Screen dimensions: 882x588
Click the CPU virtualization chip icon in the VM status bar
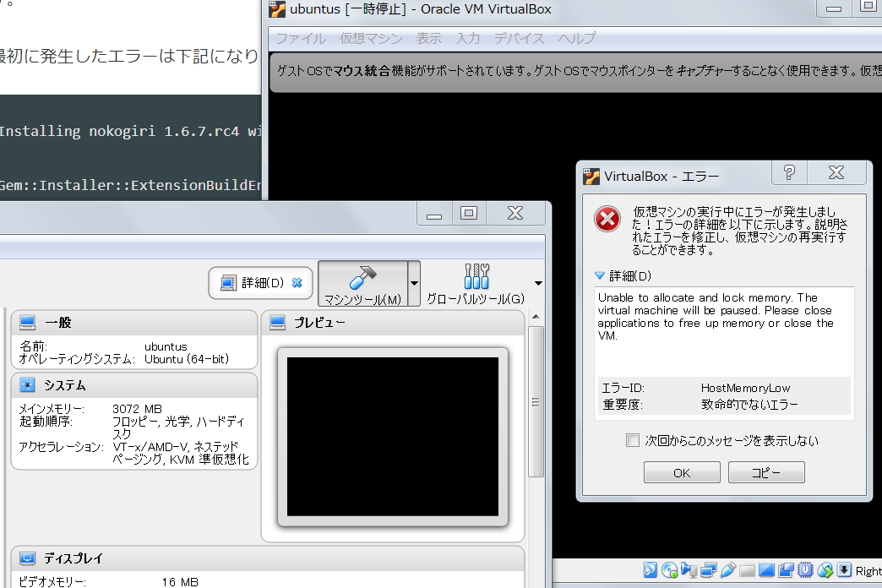tap(805, 570)
